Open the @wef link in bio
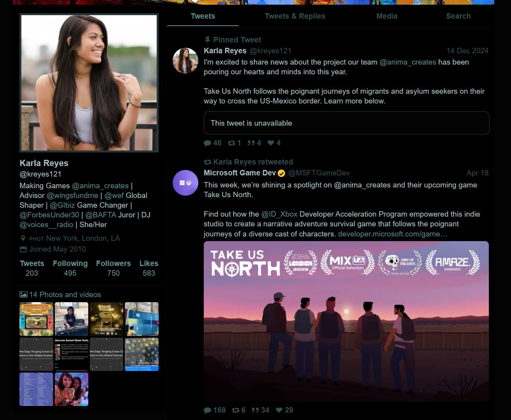This screenshot has height=420, width=511. [114, 196]
